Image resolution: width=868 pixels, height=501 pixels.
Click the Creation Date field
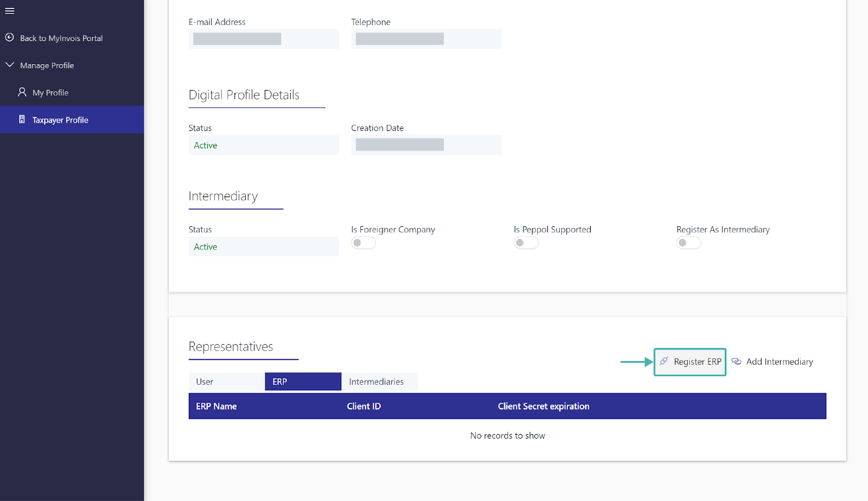(426, 144)
